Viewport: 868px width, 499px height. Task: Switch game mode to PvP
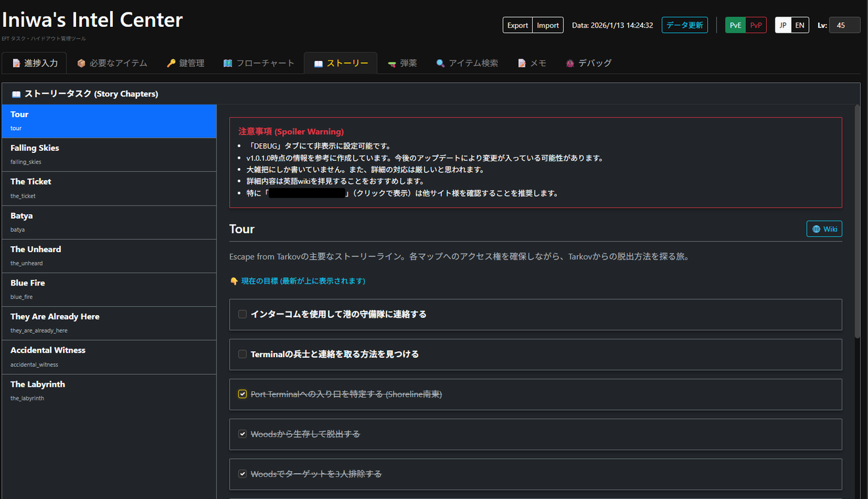756,26
